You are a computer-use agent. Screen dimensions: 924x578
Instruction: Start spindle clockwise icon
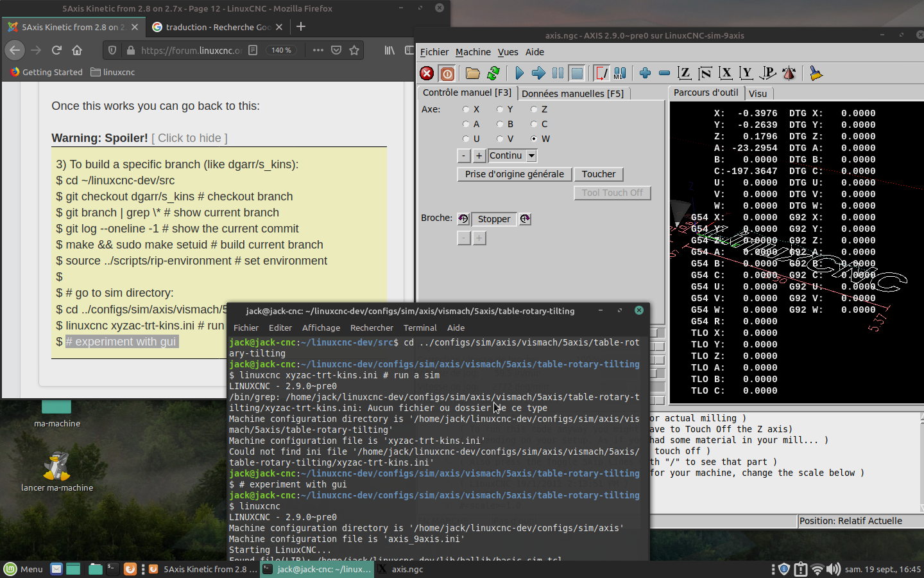point(525,219)
